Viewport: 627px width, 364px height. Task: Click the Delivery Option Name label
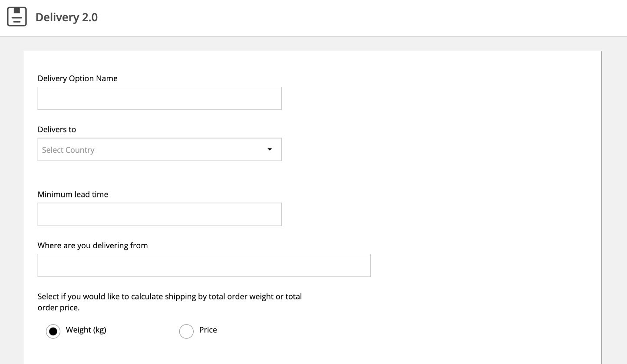click(x=77, y=79)
